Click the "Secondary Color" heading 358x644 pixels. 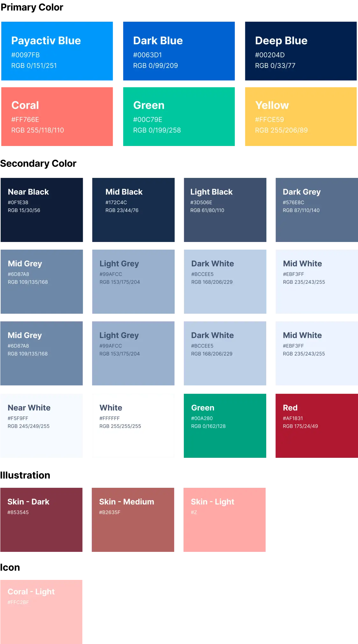[x=38, y=164]
